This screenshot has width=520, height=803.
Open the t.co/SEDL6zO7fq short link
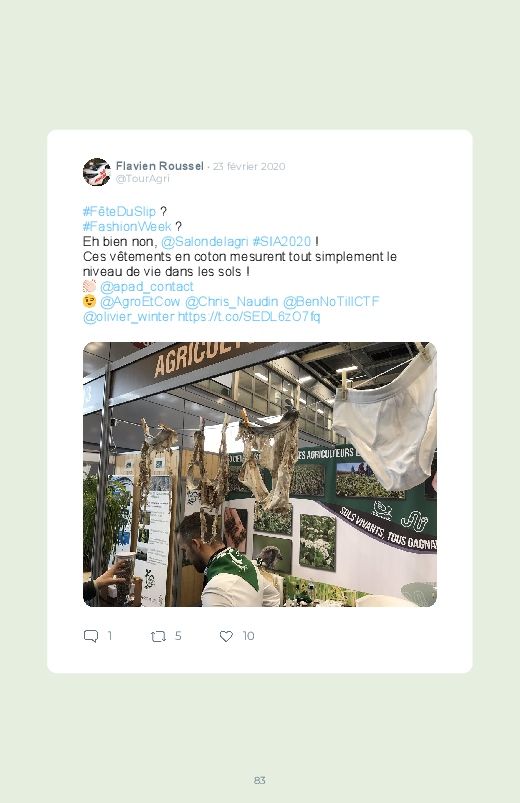[x=249, y=316]
